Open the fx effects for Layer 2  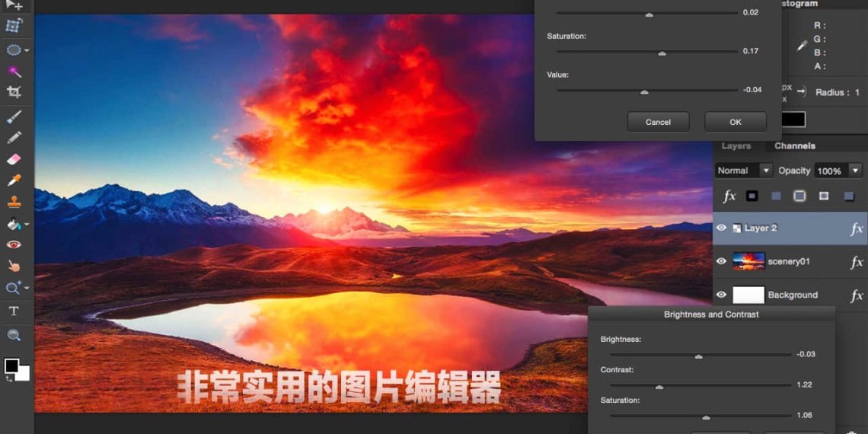856,228
